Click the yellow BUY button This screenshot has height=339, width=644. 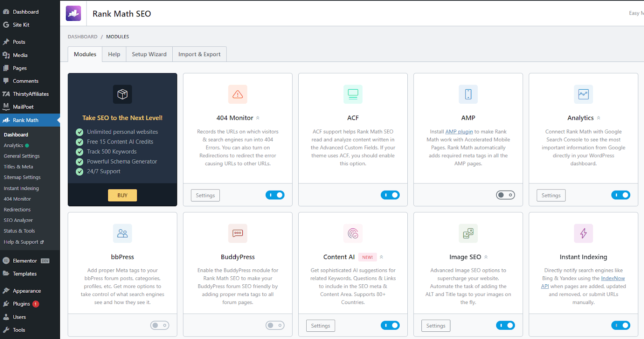point(122,195)
